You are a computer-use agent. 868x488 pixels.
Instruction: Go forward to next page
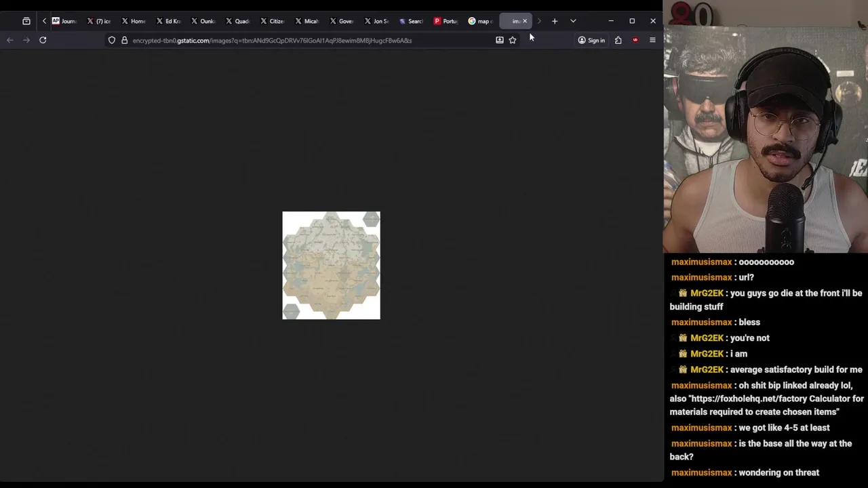26,40
